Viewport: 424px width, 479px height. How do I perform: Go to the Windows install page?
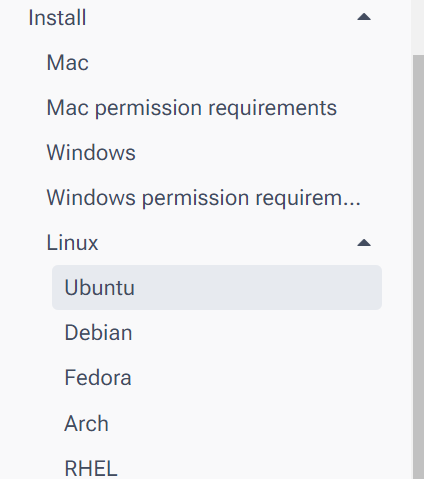click(x=91, y=153)
